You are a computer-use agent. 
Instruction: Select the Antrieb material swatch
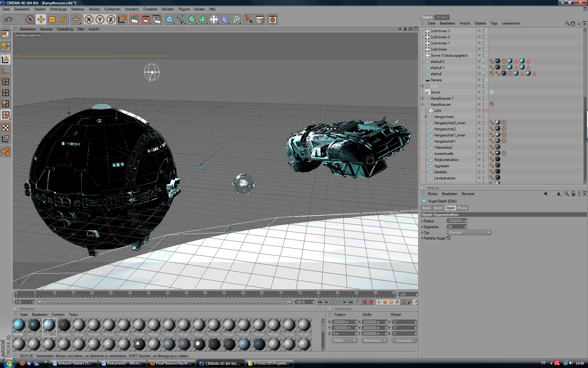[19, 326]
